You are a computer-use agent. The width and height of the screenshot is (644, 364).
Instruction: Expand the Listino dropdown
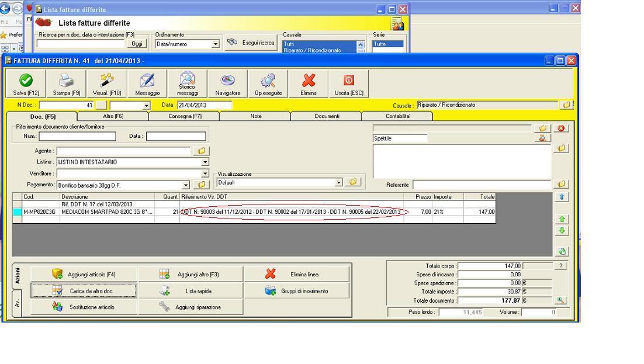pos(205,162)
